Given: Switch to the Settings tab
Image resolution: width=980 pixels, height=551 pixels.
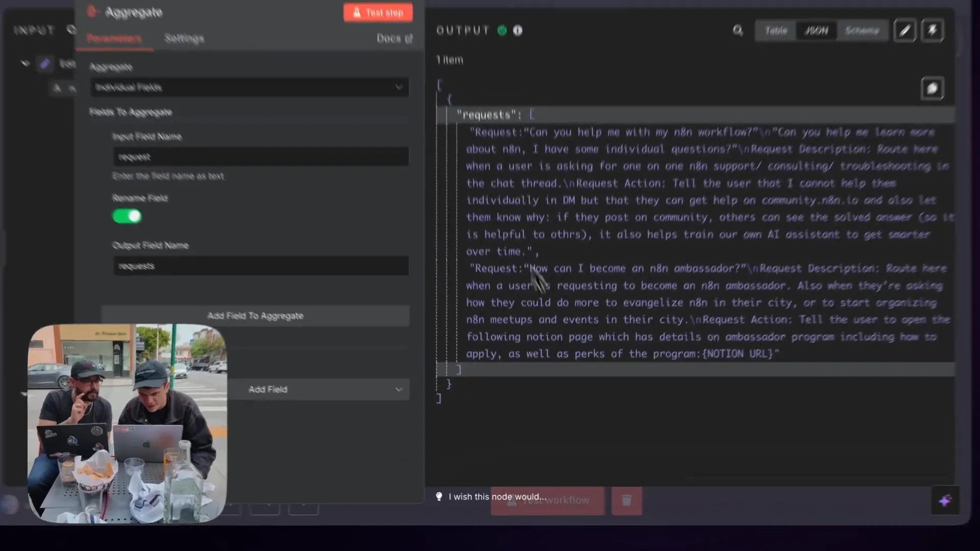Looking at the screenshot, I should pos(184,38).
